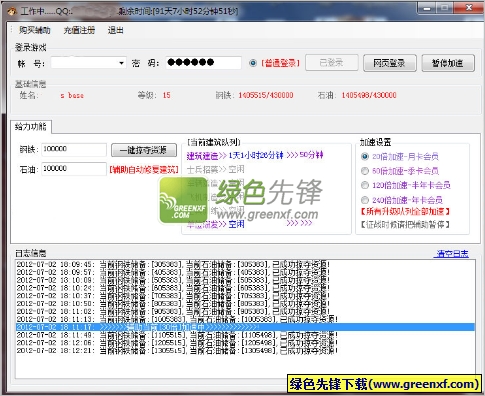Image resolution: width=485 pixels, height=396 pixels.
Task: Click the 建筑建造 queue line
Action: point(255,155)
